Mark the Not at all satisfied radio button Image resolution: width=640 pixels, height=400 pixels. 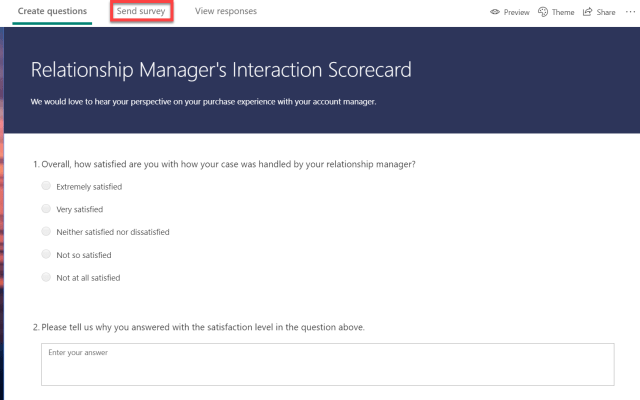(46, 277)
